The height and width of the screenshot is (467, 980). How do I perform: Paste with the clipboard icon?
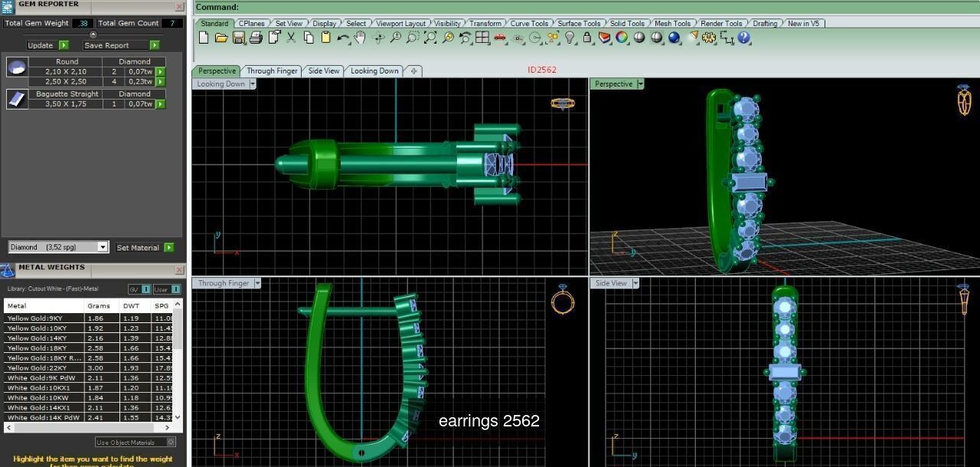click(x=325, y=38)
